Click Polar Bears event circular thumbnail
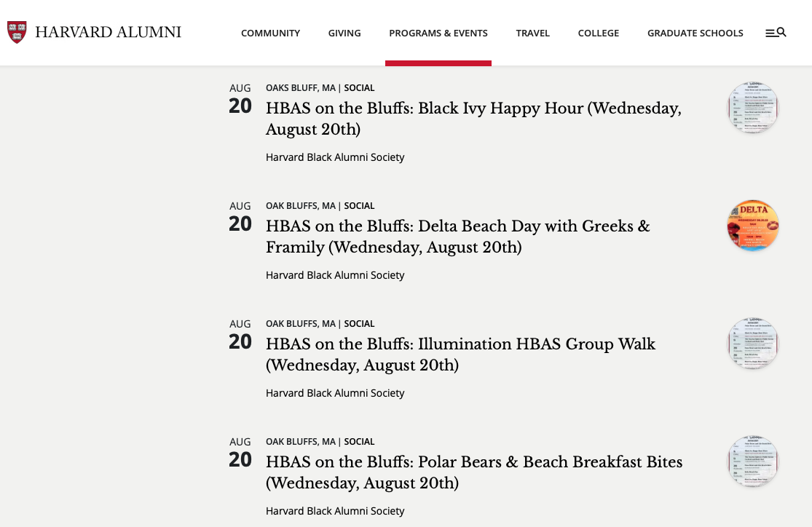This screenshot has height=527, width=812. pyautogui.click(x=753, y=461)
